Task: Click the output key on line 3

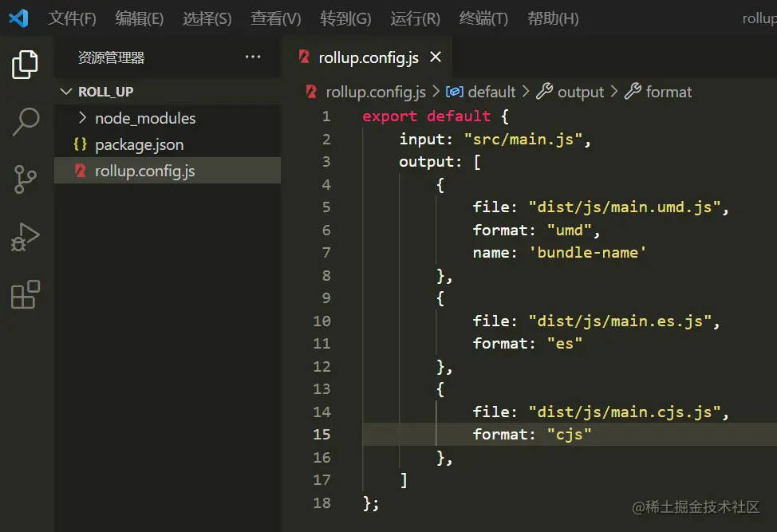Action: pos(427,162)
